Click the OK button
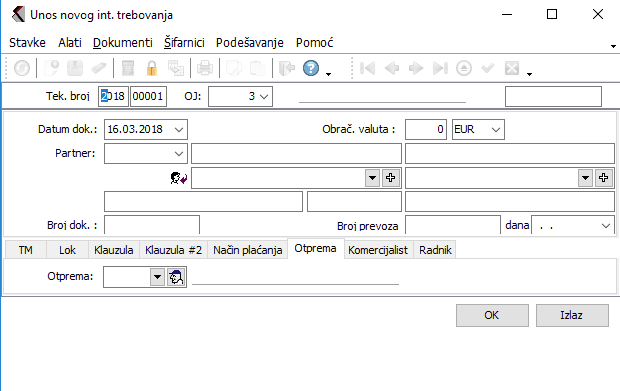This screenshot has height=391, width=620. (492, 315)
